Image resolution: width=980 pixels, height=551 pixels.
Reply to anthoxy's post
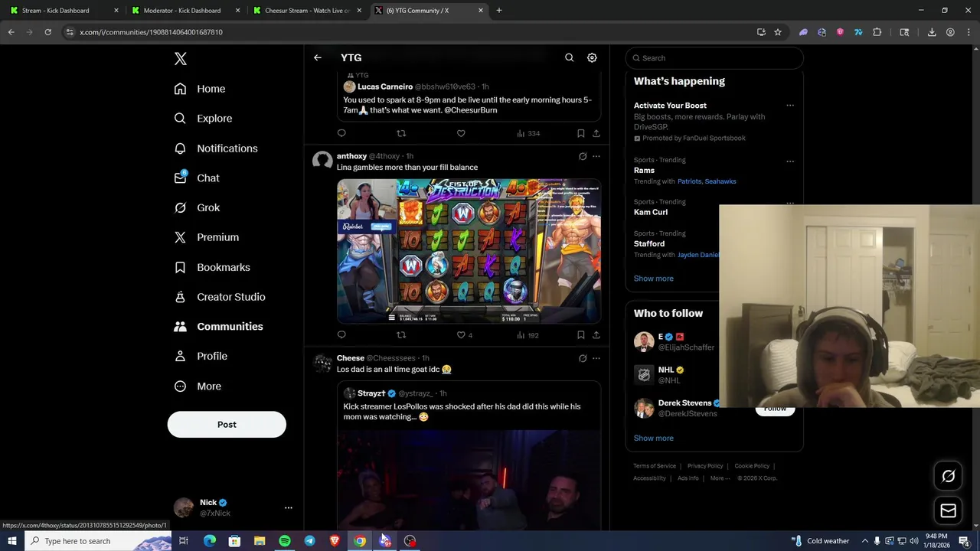[341, 335]
